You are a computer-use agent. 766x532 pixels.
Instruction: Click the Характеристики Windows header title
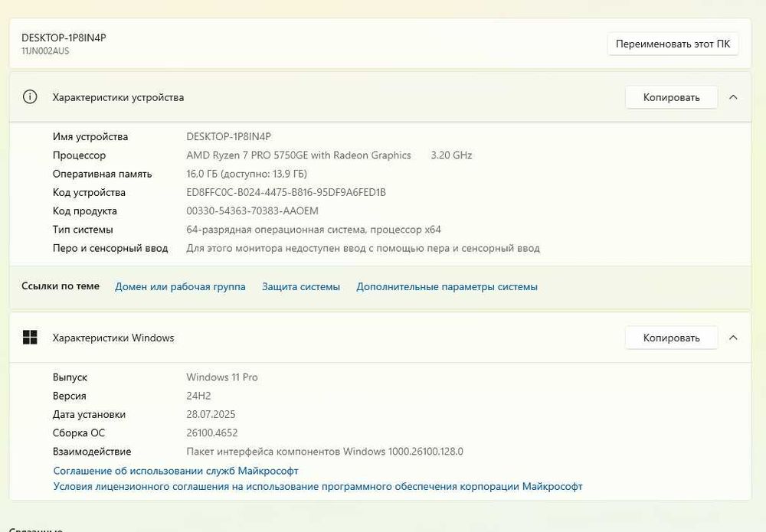113,338
